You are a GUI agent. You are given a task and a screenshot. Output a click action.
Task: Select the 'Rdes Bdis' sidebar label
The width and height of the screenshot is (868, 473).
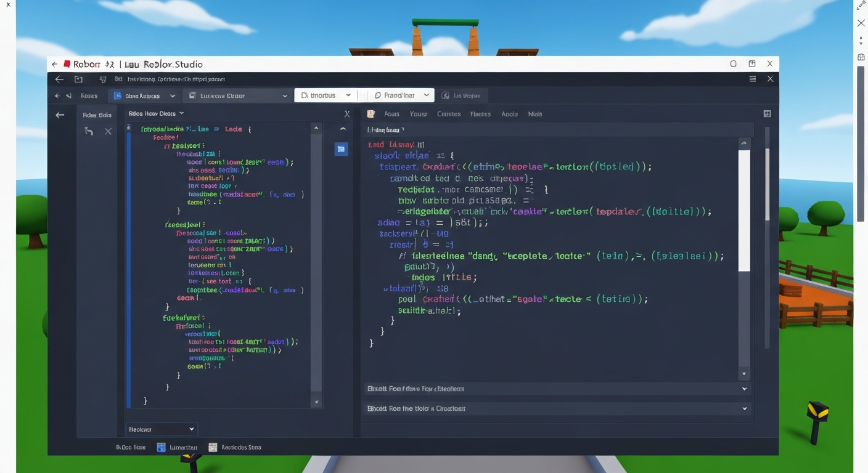(97, 115)
